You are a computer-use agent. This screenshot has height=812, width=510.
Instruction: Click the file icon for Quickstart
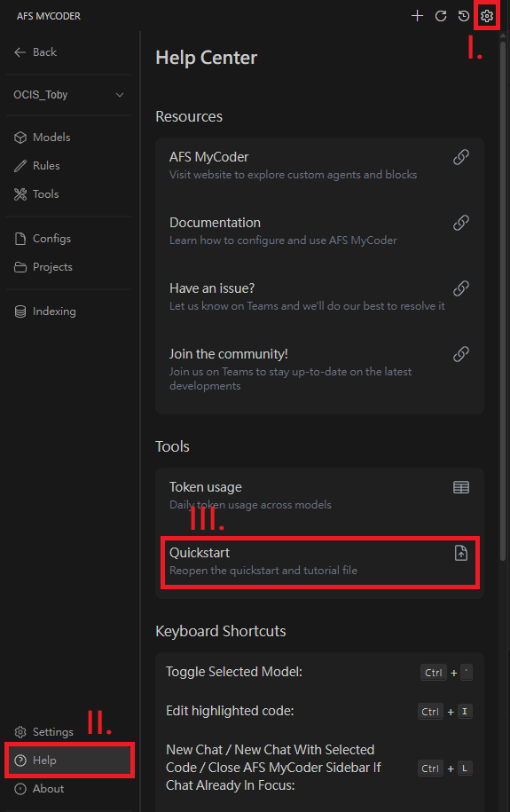pyautogui.click(x=461, y=553)
